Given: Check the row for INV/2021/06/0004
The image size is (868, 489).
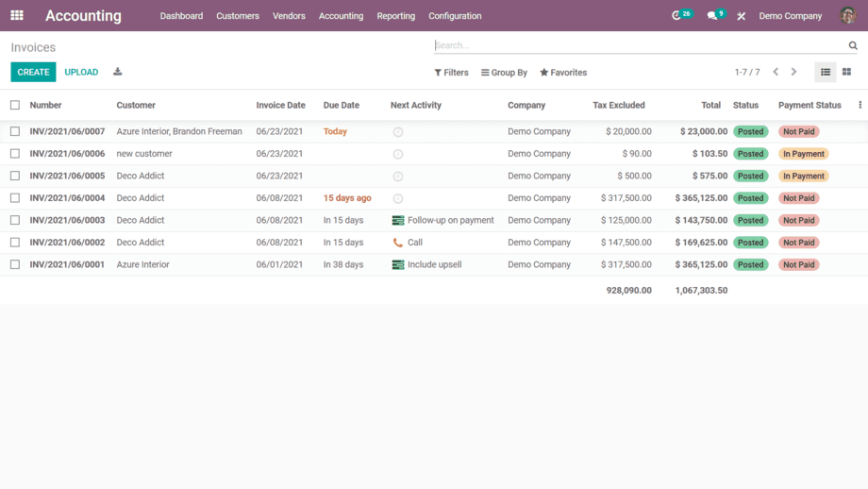Looking at the screenshot, I should [x=15, y=198].
